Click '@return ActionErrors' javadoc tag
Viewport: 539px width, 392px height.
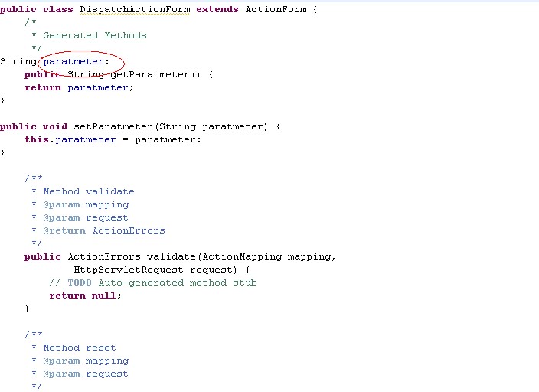(104, 230)
